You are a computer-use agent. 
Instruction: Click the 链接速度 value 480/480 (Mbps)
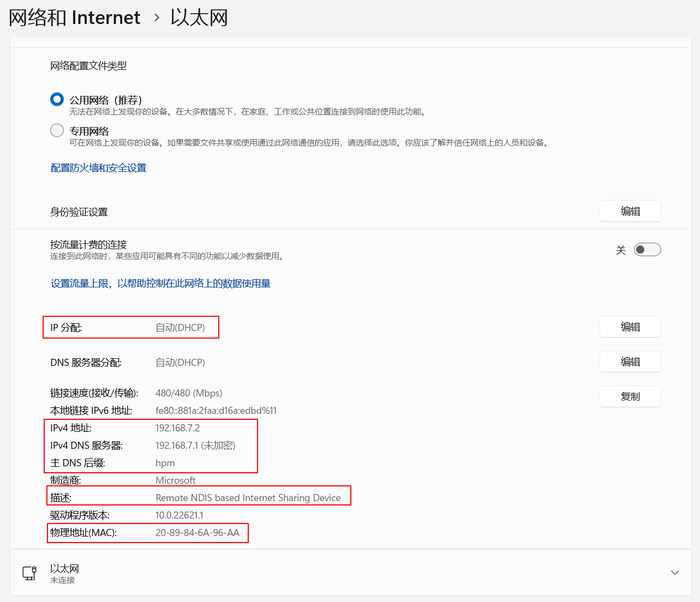click(189, 393)
